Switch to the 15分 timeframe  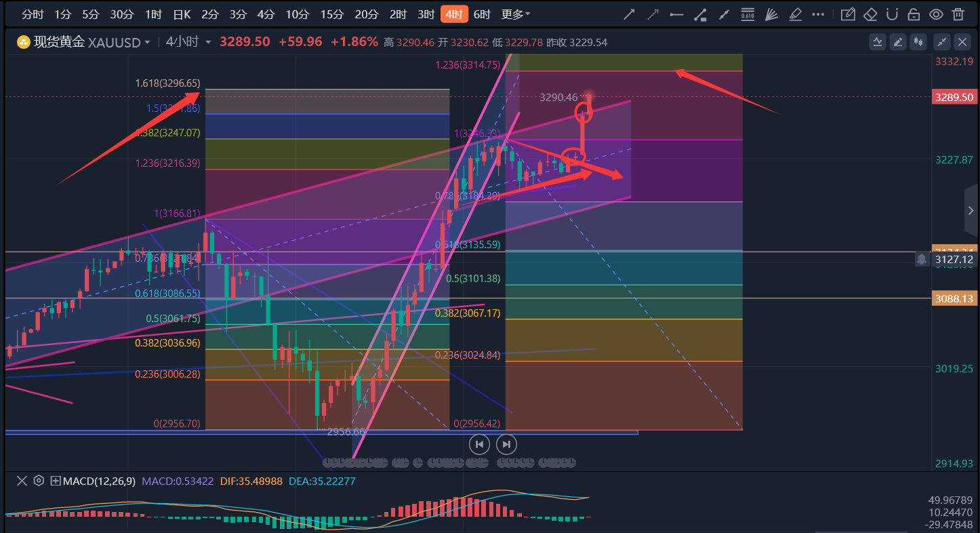[332, 14]
